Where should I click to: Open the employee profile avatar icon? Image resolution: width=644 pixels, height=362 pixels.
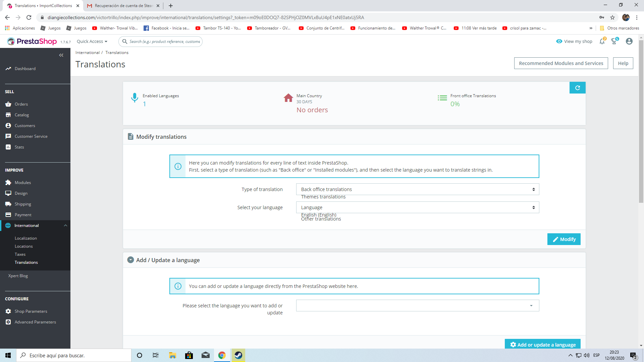pos(629,41)
